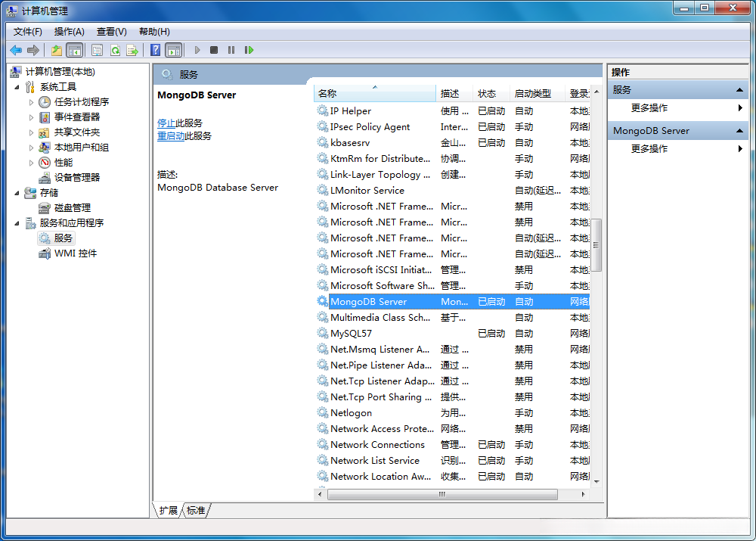Switch to the 标准 tab
Image resolution: width=756 pixels, height=541 pixels.
coord(196,511)
